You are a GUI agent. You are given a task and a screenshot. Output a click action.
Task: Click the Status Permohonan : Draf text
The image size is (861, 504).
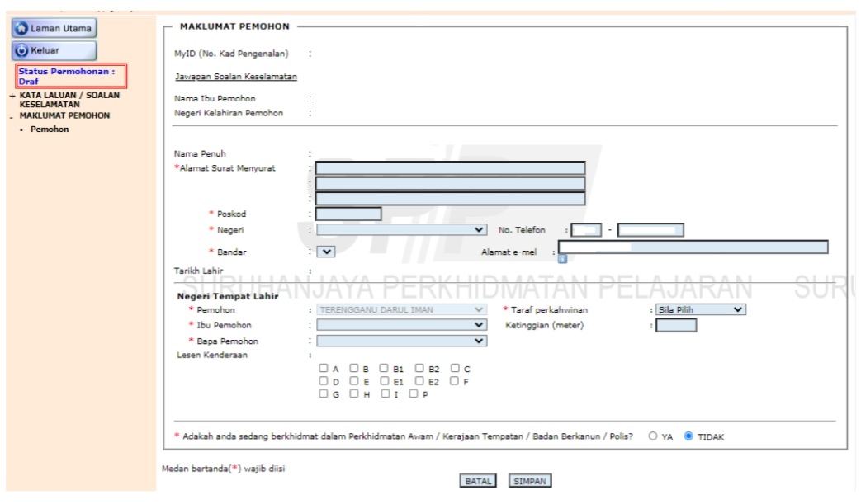[66, 76]
